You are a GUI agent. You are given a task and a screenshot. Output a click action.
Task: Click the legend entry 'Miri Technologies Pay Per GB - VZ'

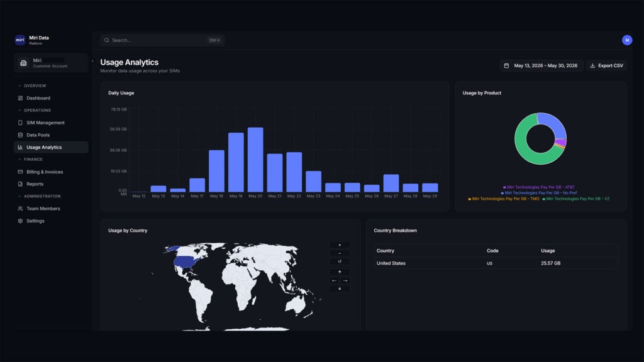click(x=576, y=199)
